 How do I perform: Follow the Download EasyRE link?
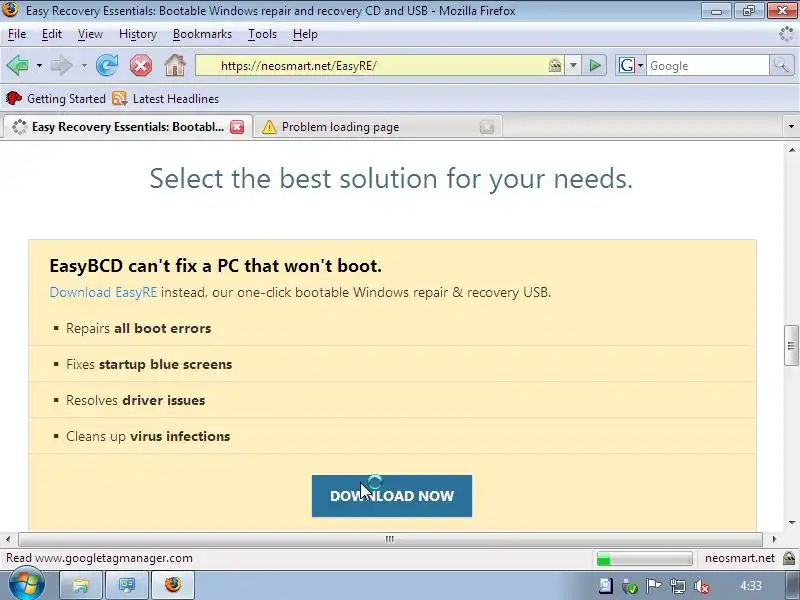(103, 292)
